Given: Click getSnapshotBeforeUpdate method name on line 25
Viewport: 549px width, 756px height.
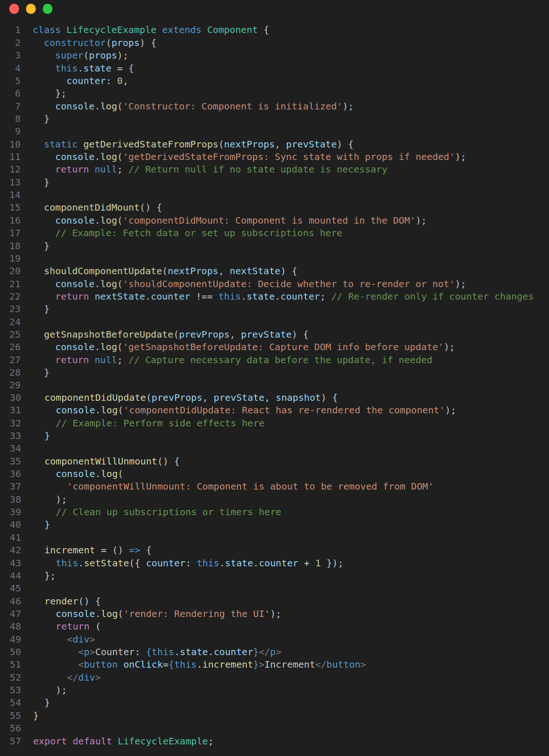Looking at the screenshot, I should click(x=109, y=334).
